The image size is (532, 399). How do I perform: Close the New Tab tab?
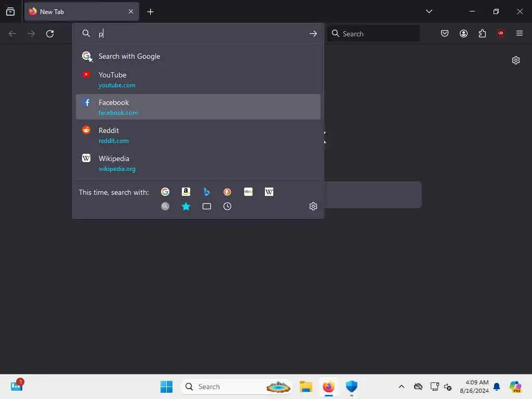pyautogui.click(x=131, y=11)
